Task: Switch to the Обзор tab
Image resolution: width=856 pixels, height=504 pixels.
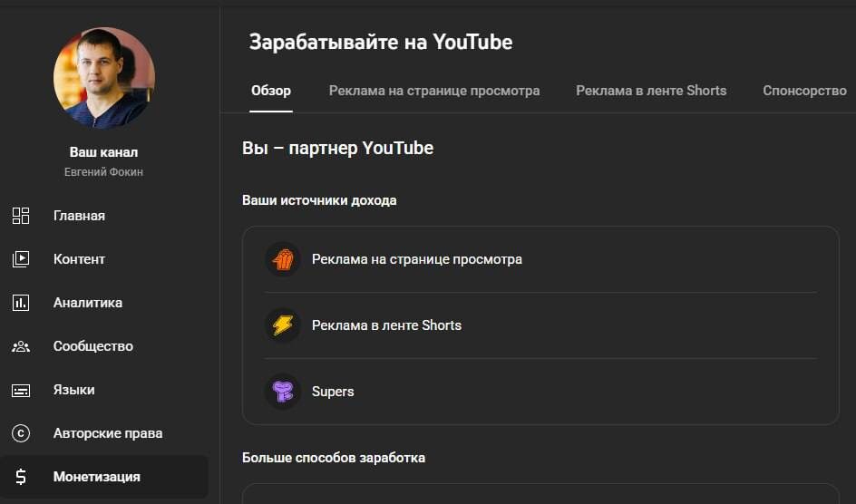Action: point(271,91)
